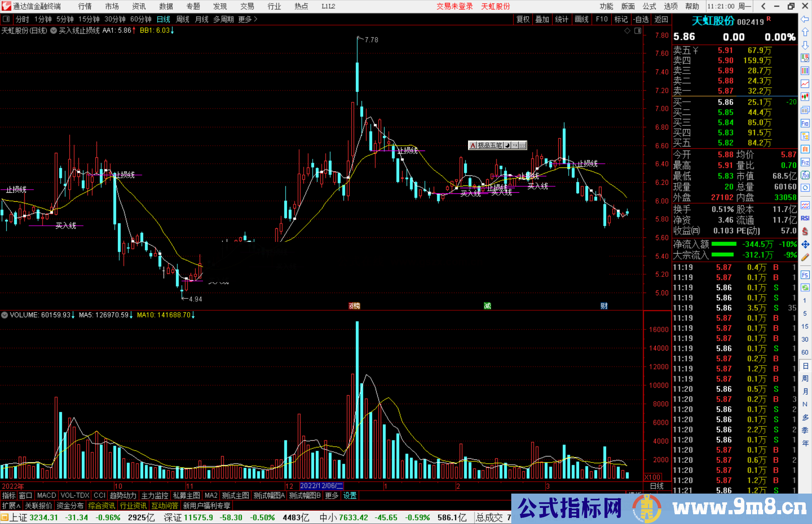Click the four-arrow move sidebar icon
Image resolution: width=812 pixels, height=524 pixels.
pos(805,245)
